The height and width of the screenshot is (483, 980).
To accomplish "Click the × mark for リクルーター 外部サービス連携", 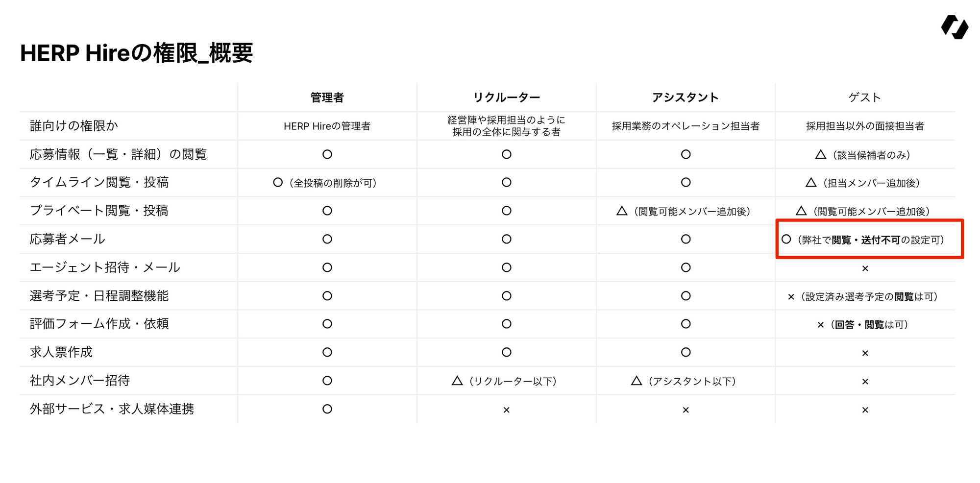I will (506, 410).
